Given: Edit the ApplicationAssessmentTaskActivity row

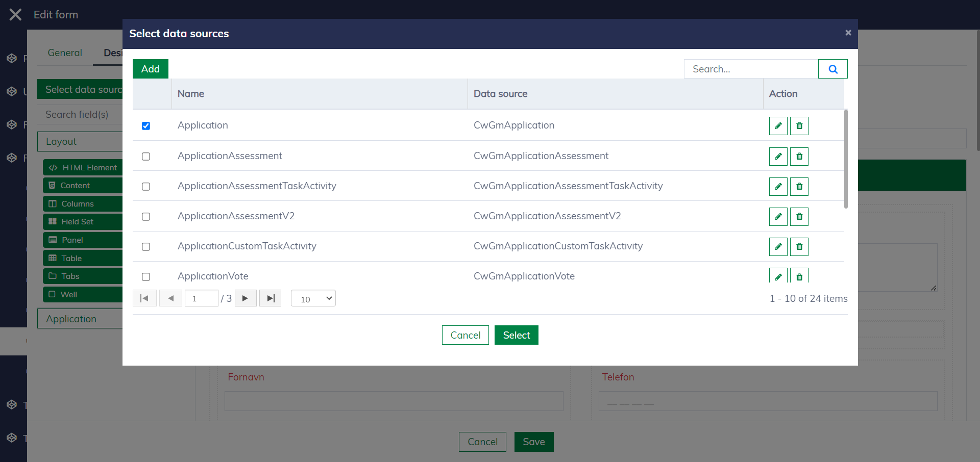Looking at the screenshot, I should pyautogui.click(x=778, y=187).
